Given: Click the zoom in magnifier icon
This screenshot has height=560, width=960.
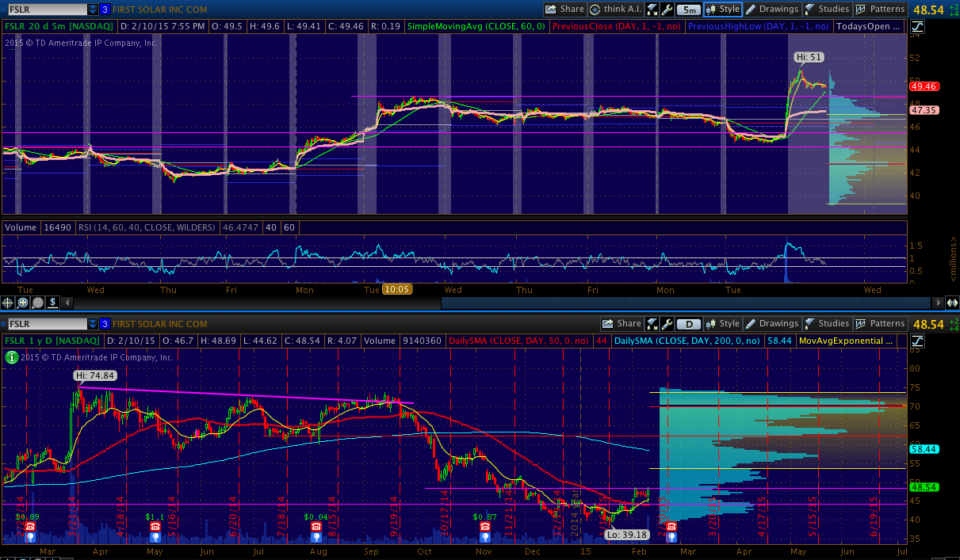Looking at the screenshot, I should click(23, 302).
